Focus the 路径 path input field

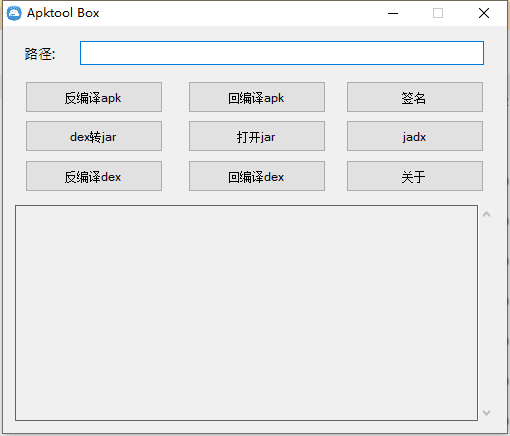click(282, 53)
